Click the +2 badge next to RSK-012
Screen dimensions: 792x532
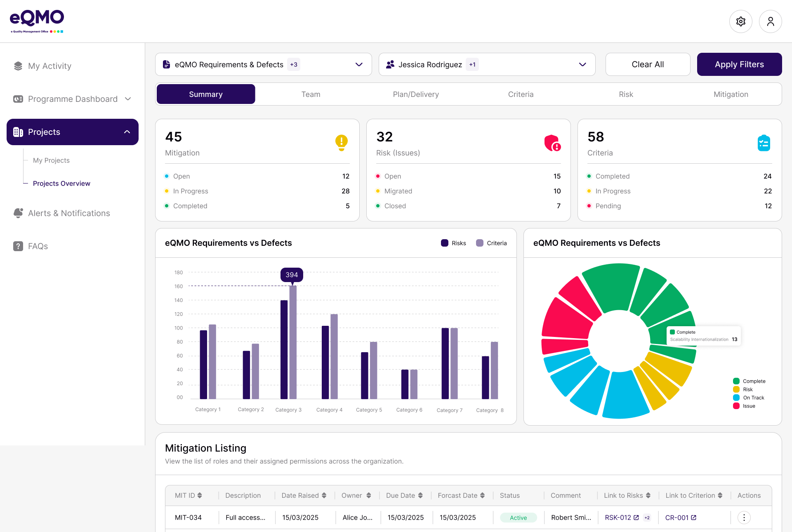click(x=647, y=518)
